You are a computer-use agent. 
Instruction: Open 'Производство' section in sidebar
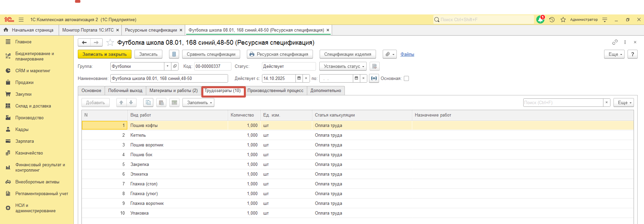pos(30,118)
